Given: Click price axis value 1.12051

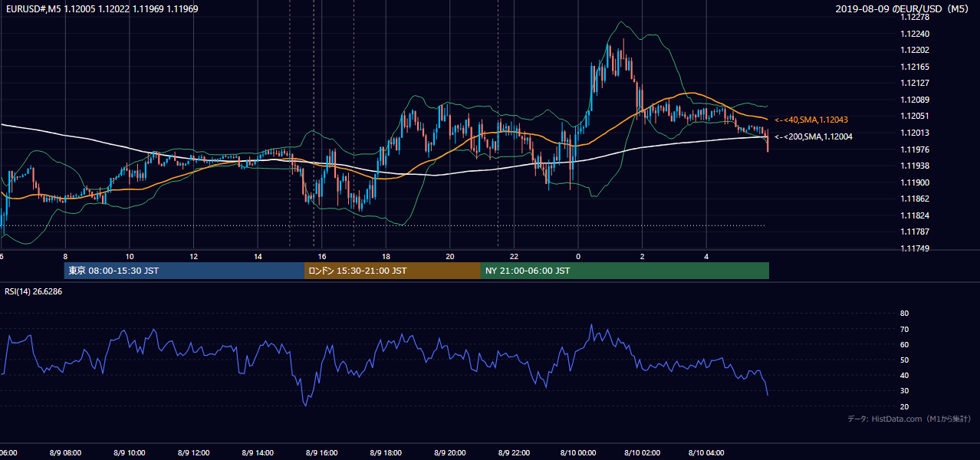Looking at the screenshot, I should coord(916,117).
